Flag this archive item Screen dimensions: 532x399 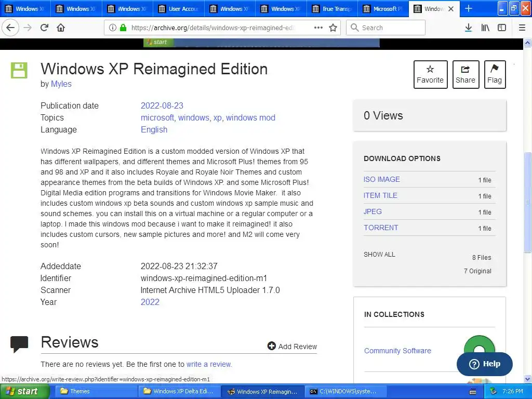point(495,74)
